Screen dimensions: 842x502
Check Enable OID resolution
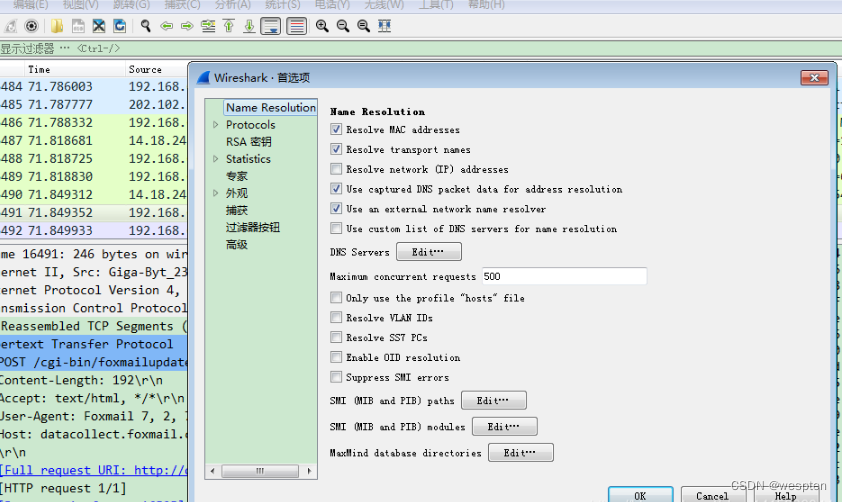point(336,358)
